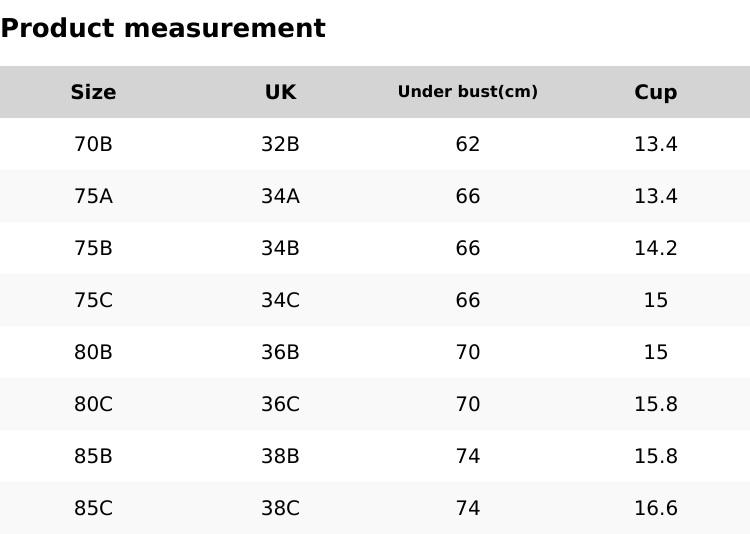
Task: Click the Under bust(cm) column header
Action: [x=467, y=92]
